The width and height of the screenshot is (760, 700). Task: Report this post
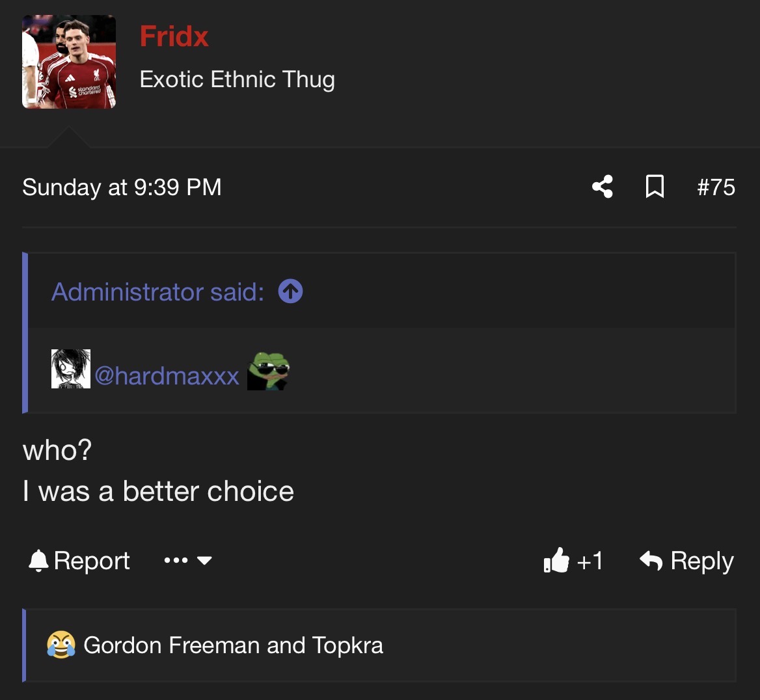(x=79, y=561)
